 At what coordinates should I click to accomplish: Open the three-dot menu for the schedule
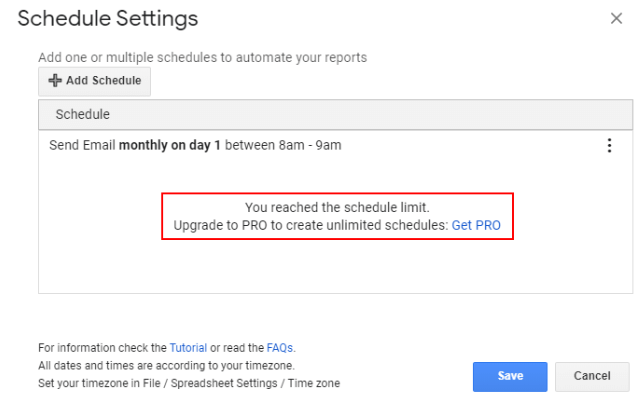[608, 146]
